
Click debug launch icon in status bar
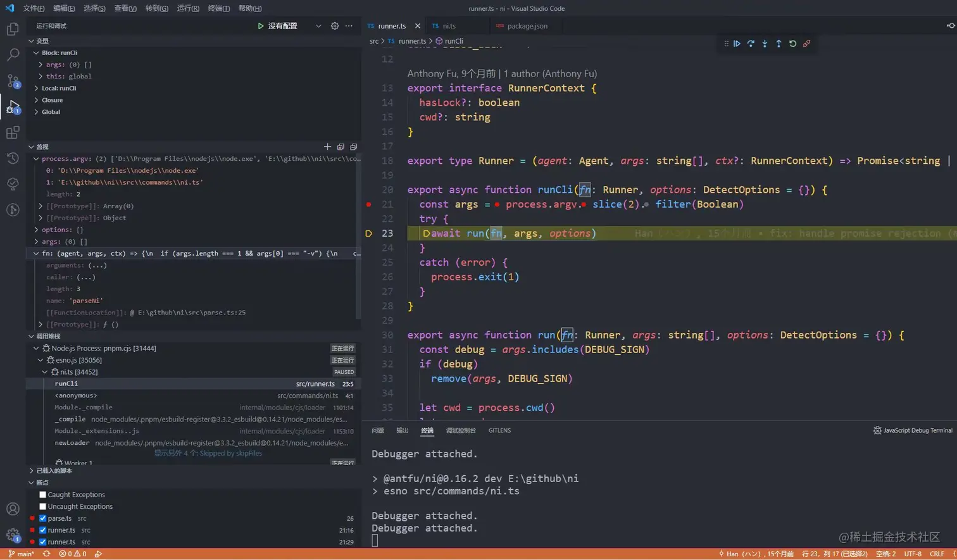(98, 554)
